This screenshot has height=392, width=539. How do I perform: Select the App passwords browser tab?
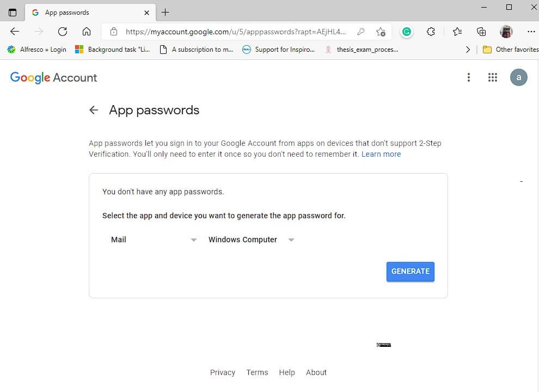[90, 13]
